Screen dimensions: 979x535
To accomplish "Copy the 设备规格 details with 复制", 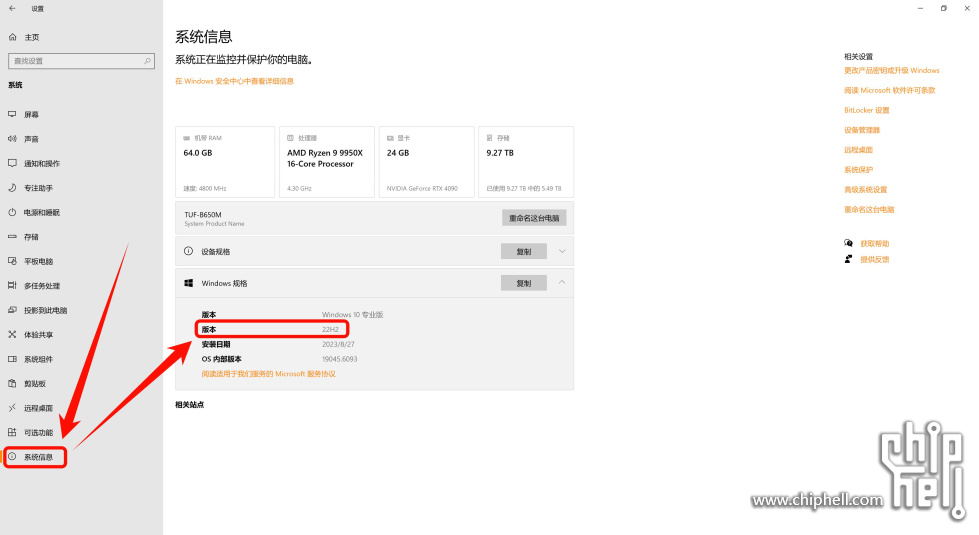I will coord(524,252).
